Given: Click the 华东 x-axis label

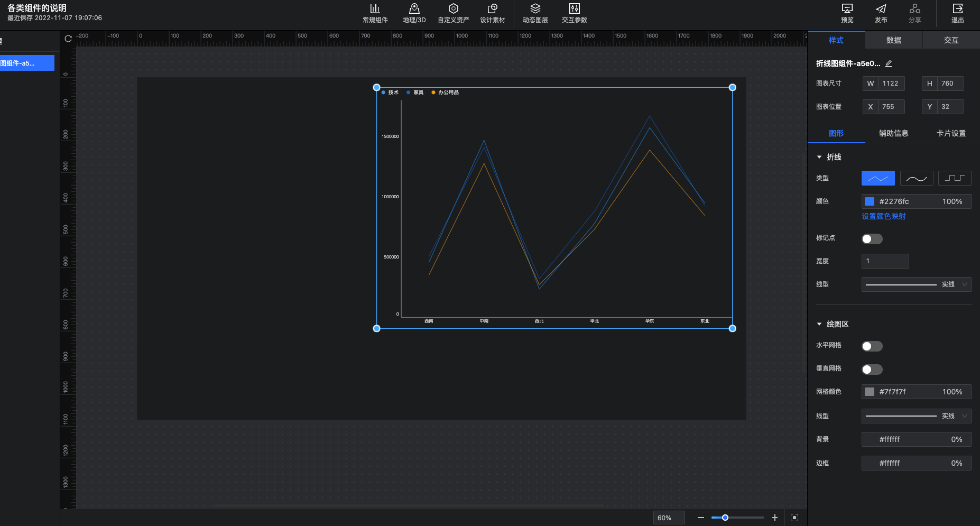Looking at the screenshot, I should [x=650, y=321].
